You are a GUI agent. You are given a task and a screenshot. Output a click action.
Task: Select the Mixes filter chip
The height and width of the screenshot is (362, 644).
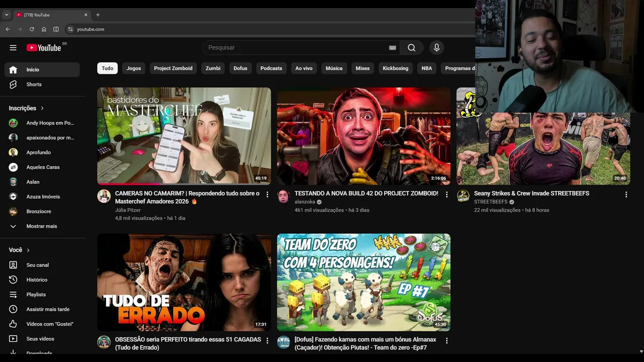tap(363, 68)
